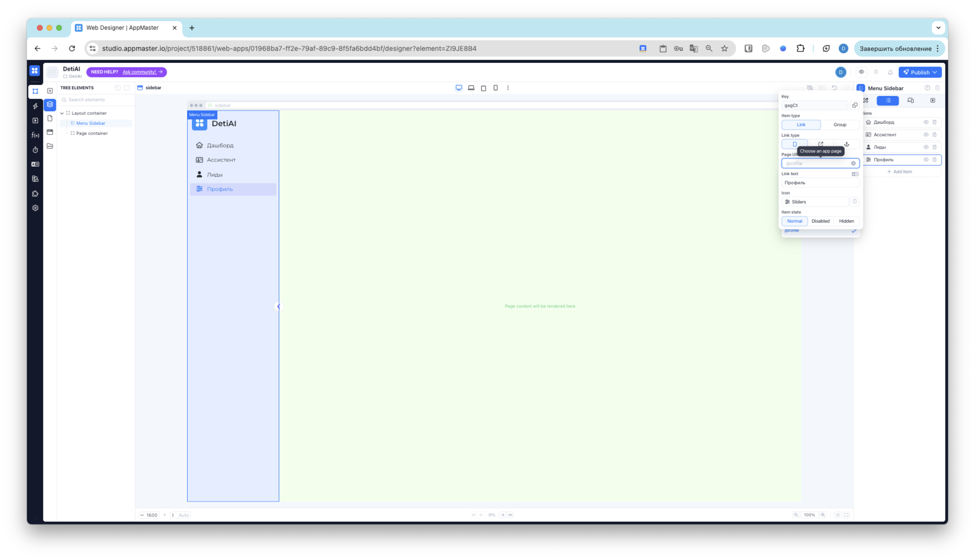
Task: Click the undo arrow in canvas toolbar
Action: [834, 88]
